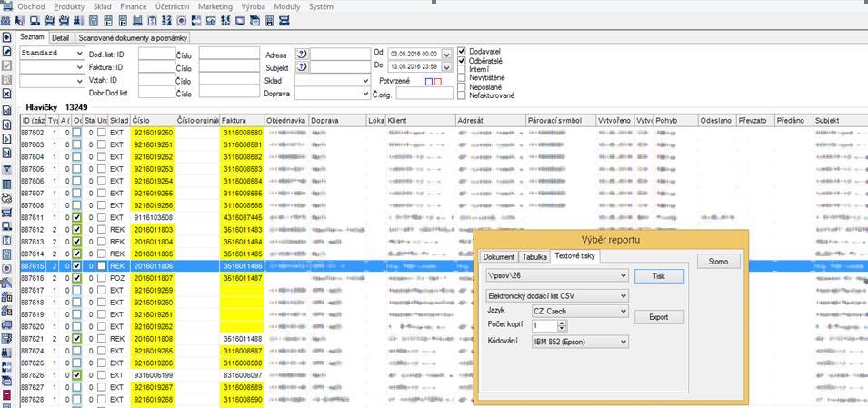Enable the Neposlané checkbox
Viewport: 868px width, 408px height.
click(462, 86)
